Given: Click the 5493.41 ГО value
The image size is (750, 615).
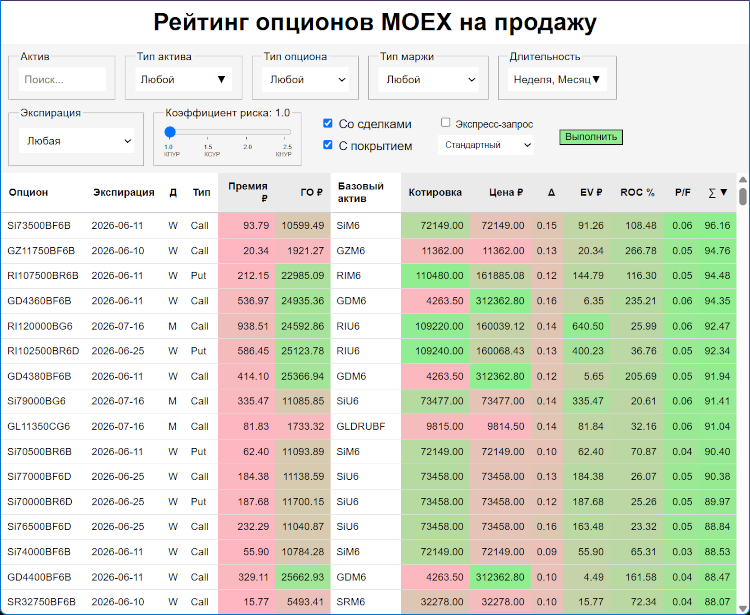Looking at the screenshot, I should point(305,602).
